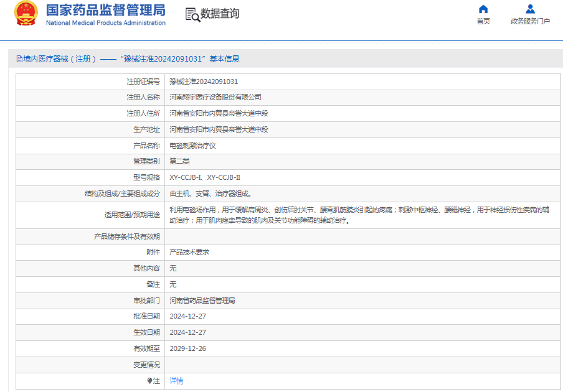Click the 数据查询 search icon
The image size is (563, 392).
(x=192, y=15)
